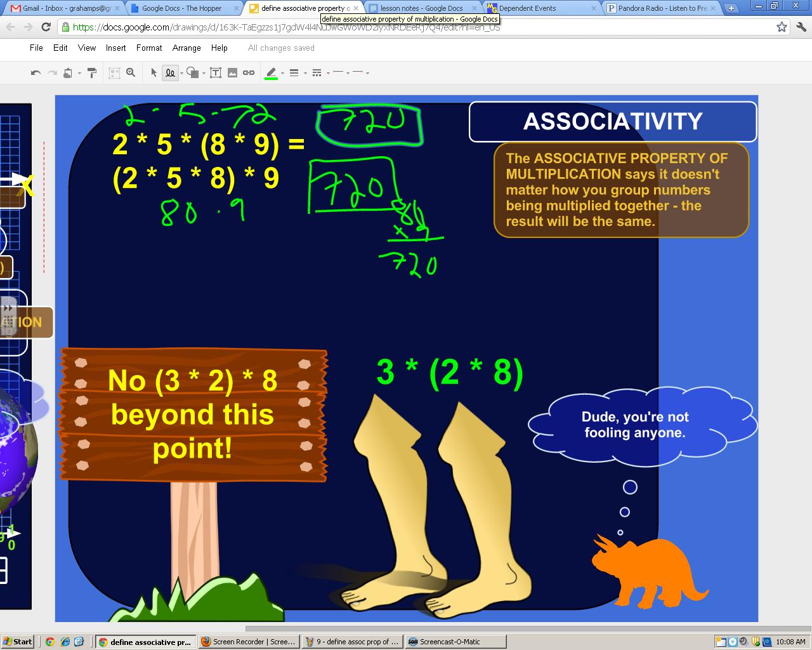The width and height of the screenshot is (812, 650).
Task: Click the zoom-to-fit icon
Action: point(114,73)
